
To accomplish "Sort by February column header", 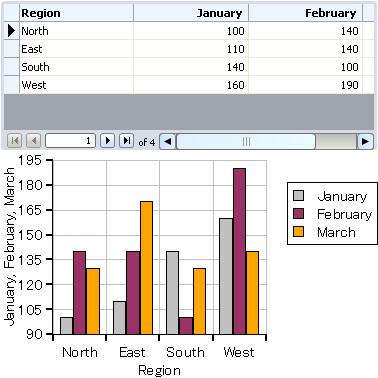I will pos(305,13).
